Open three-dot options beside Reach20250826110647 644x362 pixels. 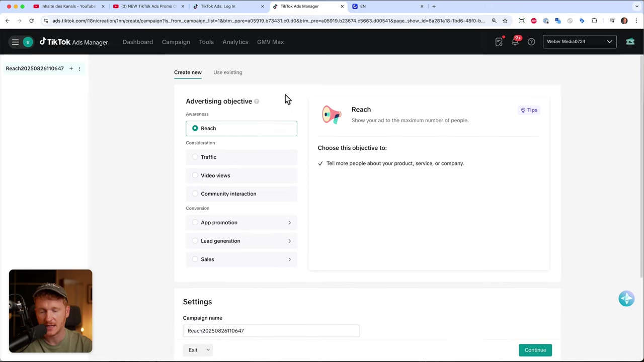[x=79, y=68]
